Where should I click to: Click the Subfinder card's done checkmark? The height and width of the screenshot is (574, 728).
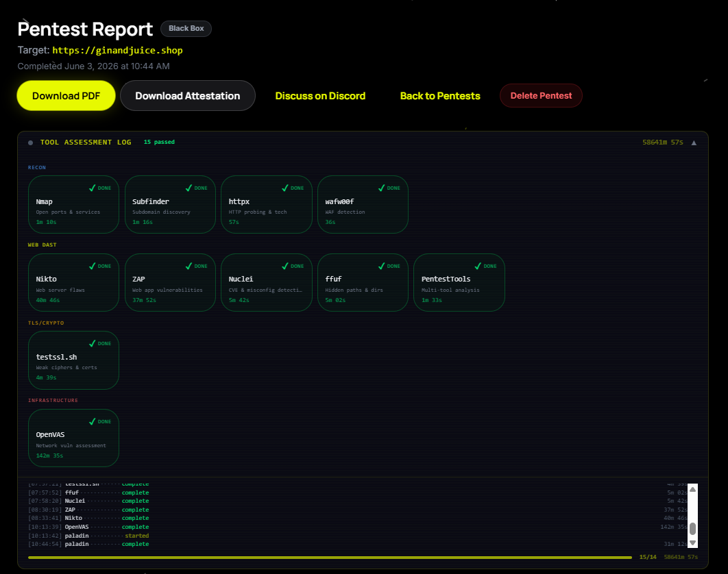(189, 188)
